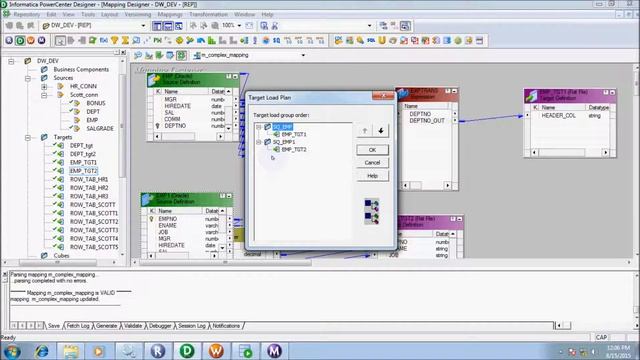Image resolution: width=640 pixels, height=360 pixels.
Task: Open the Transformation menu
Action: click(208, 14)
